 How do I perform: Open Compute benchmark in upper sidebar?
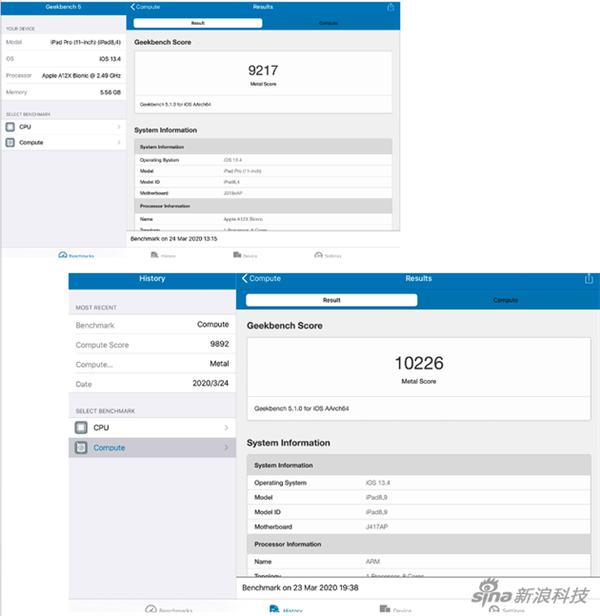coord(63,142)
